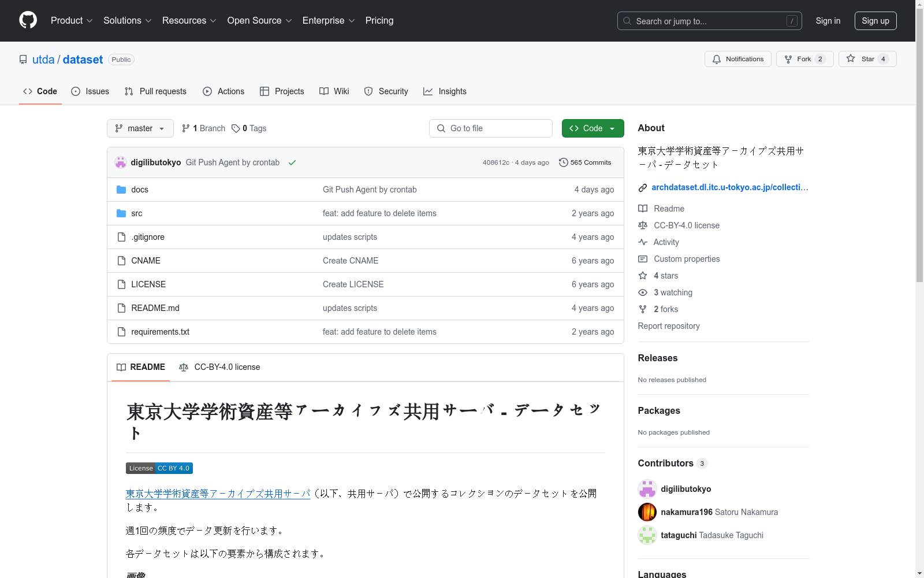The width and height of the screenshot is (924, 578).
Task: Open the master branch dropdown
Action: (140, 128)
